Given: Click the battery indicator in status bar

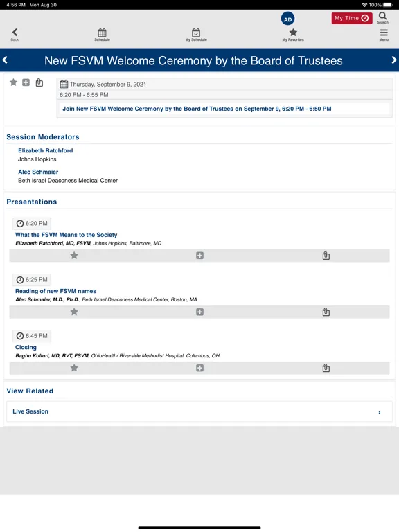Looking at the screenshot, I should point(388,5).
